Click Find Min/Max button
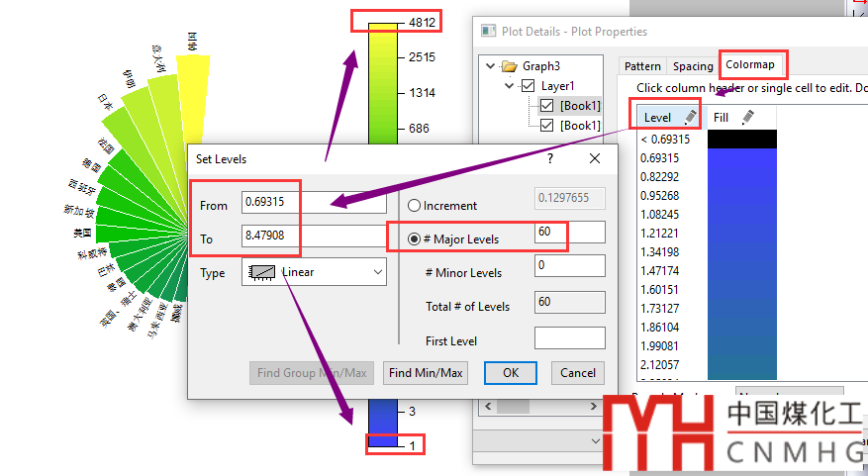Image resolution: width=868 pixels, height=476 pixels. pos(426,373)
